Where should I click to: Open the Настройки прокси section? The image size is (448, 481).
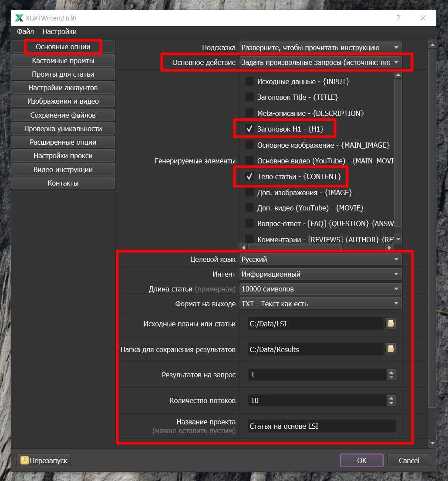coord(63,156)
